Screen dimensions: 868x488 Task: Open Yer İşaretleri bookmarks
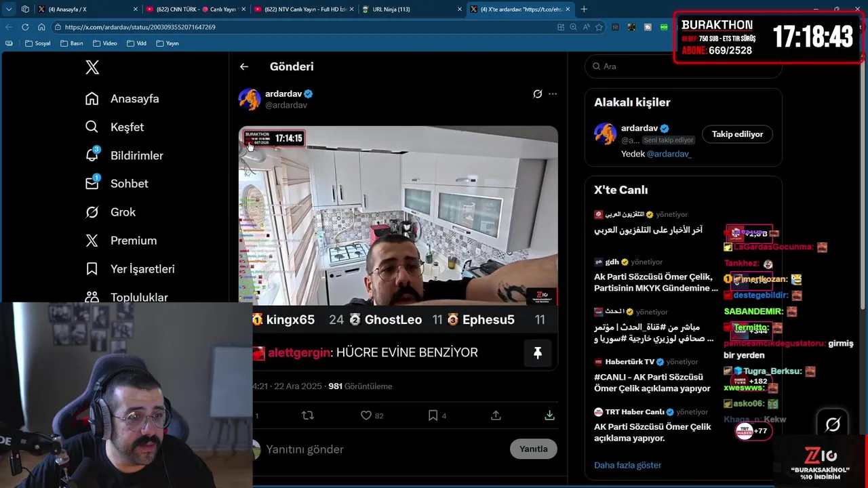pos(130,269)
